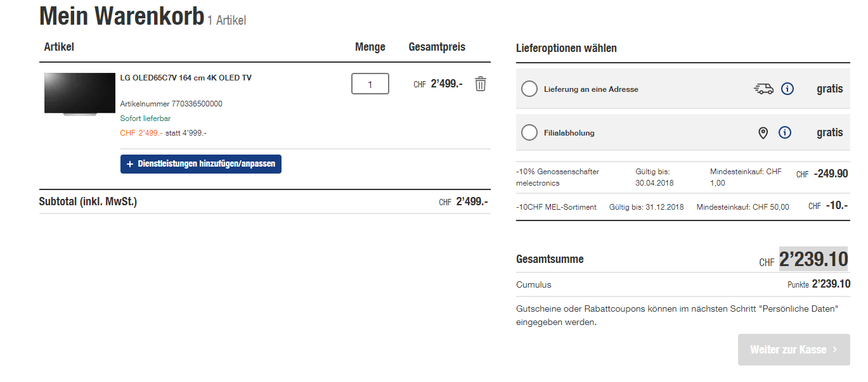The width and height of the screenshot is (868, 382).
Task: Proceed with Weiter zur Kasse button
Action: pyautogui.click(x=793, y=350)
